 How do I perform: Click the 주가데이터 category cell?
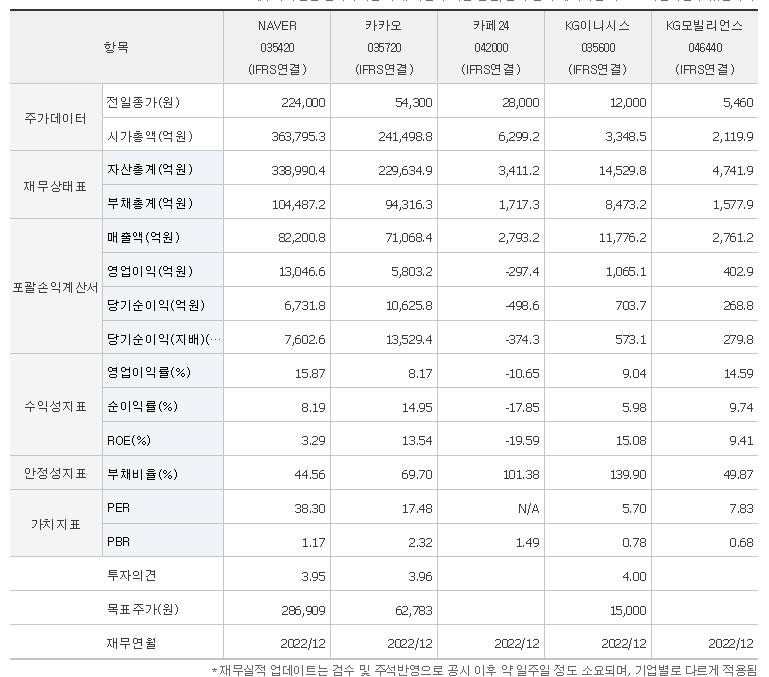pyautogui.click(x=55, y=118)
